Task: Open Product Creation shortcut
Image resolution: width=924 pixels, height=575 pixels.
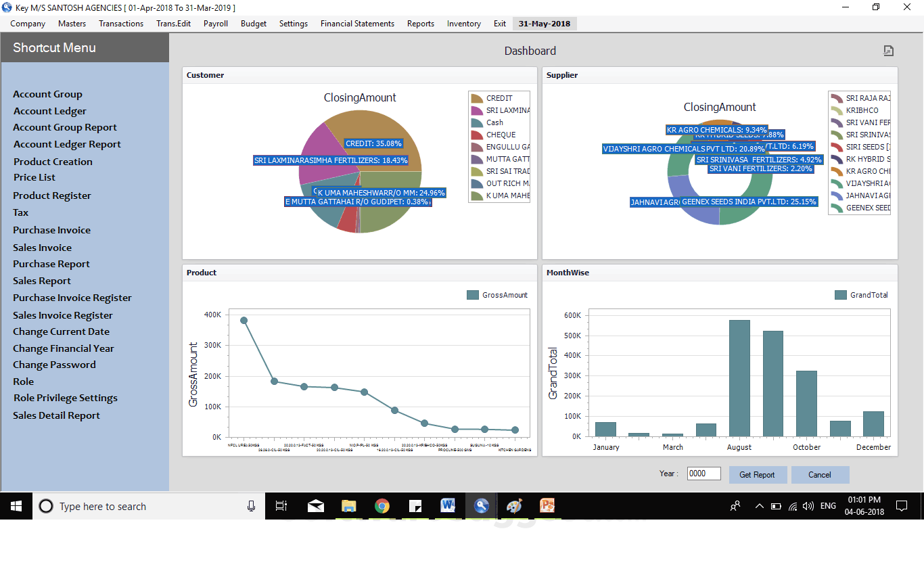Action: (x=53, y=162)
